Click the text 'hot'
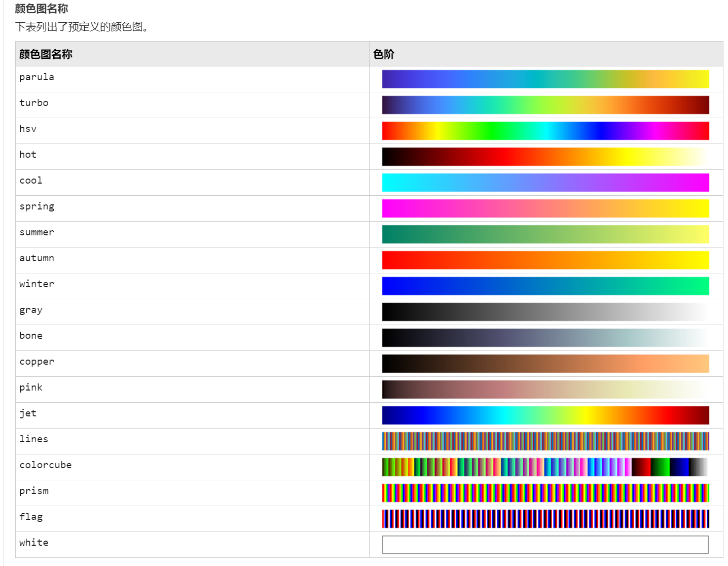 pyautogui.click(x=28, y=155)
